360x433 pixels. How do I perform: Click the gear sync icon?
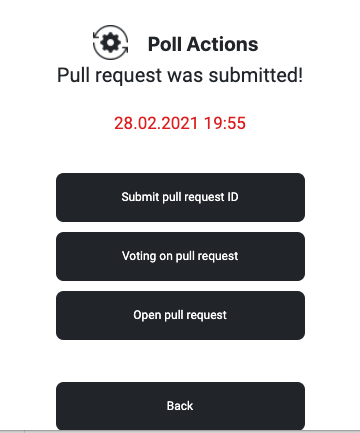pyautogui.click(x=110, y=42)
